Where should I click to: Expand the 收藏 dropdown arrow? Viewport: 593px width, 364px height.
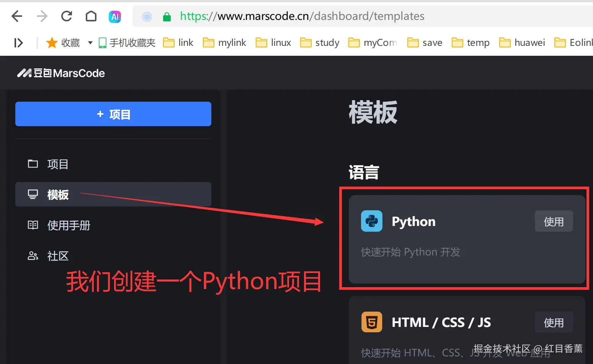[x=90, y=42]
